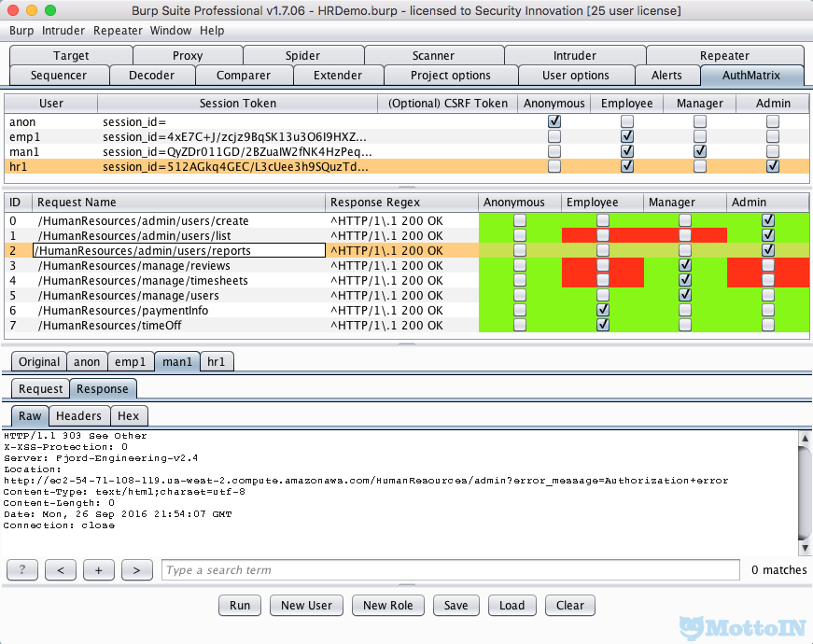The image size is (813, 644).
Task: Toggle Employee role for user emp1
Action: pos(627,136)
